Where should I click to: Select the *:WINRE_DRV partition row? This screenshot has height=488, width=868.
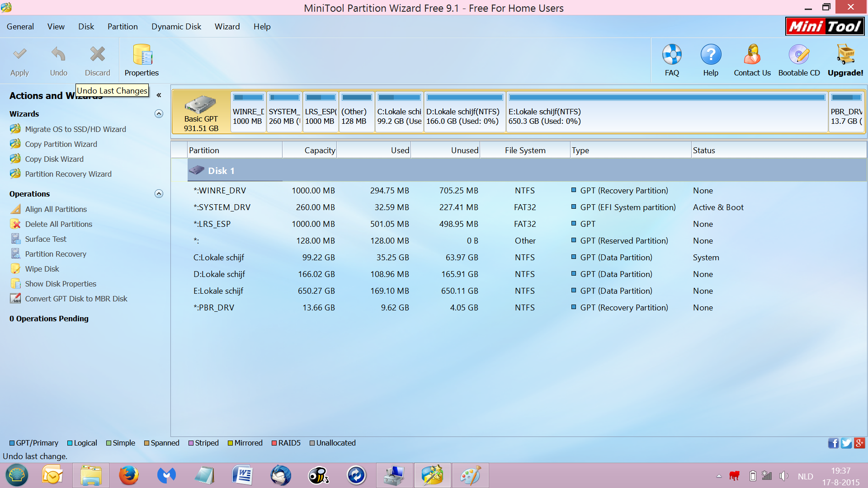(x=527, y=191)
